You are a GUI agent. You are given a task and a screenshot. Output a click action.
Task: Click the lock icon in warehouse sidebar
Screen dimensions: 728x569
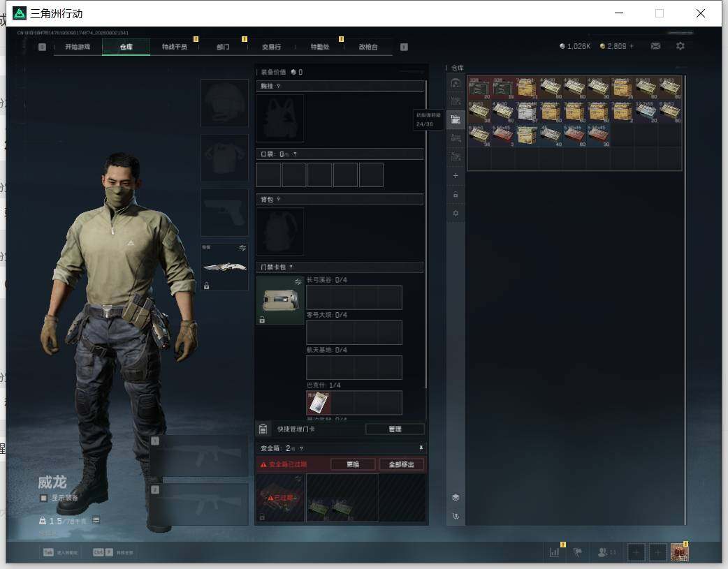tap(456, 195)
